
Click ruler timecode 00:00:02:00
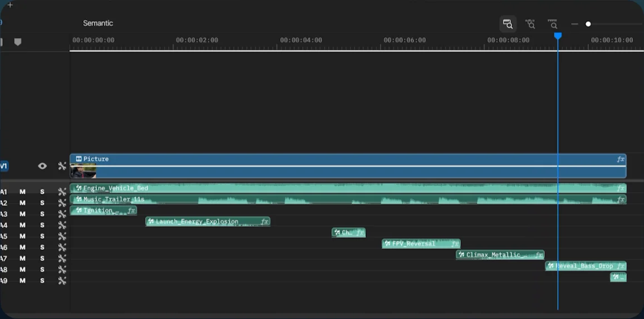(197, 40)
